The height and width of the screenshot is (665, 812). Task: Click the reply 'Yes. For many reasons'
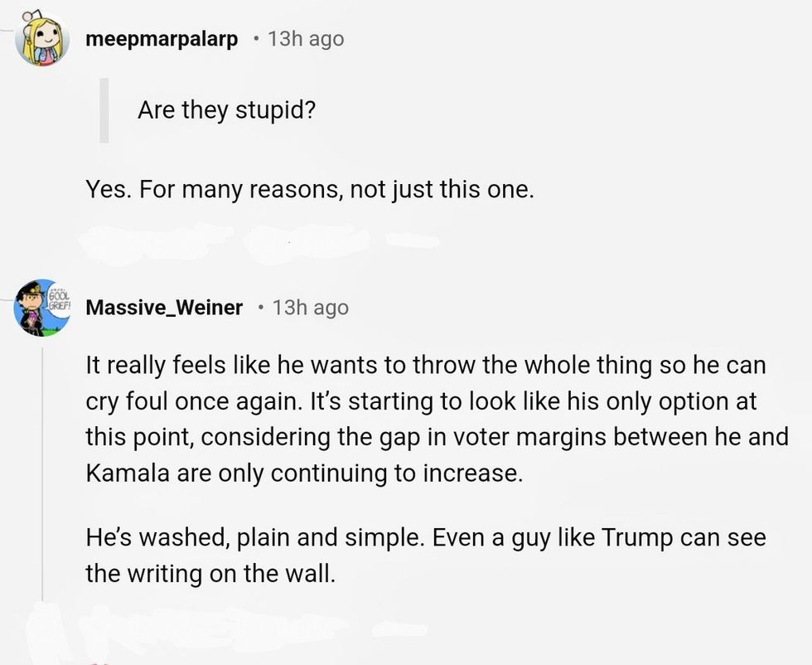coord(309,190)
